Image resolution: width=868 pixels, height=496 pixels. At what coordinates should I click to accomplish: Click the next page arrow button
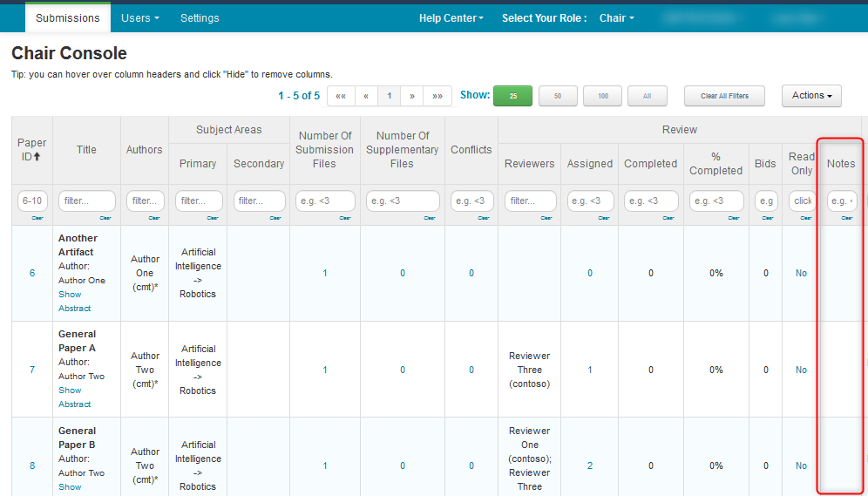(x=412, y=96)
